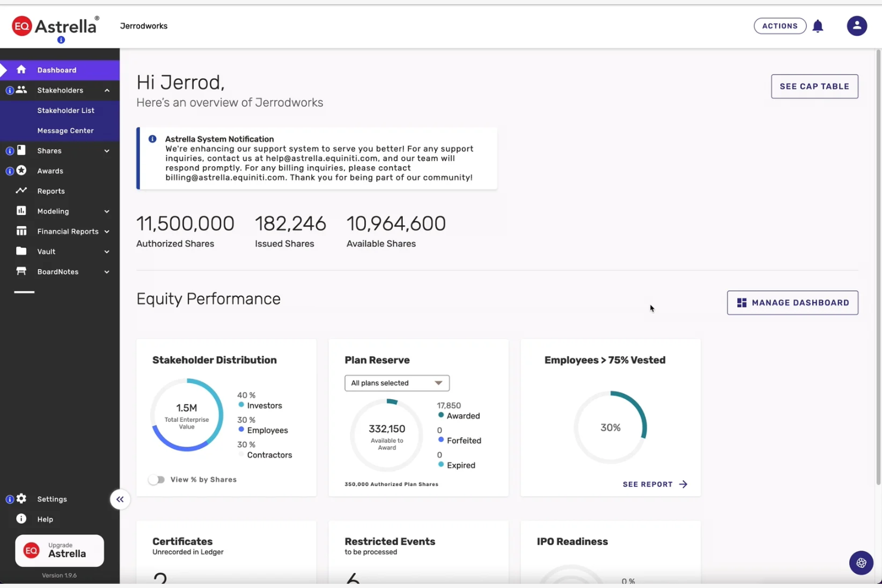Expand the Shares sidebar section
This screenshot has height=588, width=882.
pos(106,151)
